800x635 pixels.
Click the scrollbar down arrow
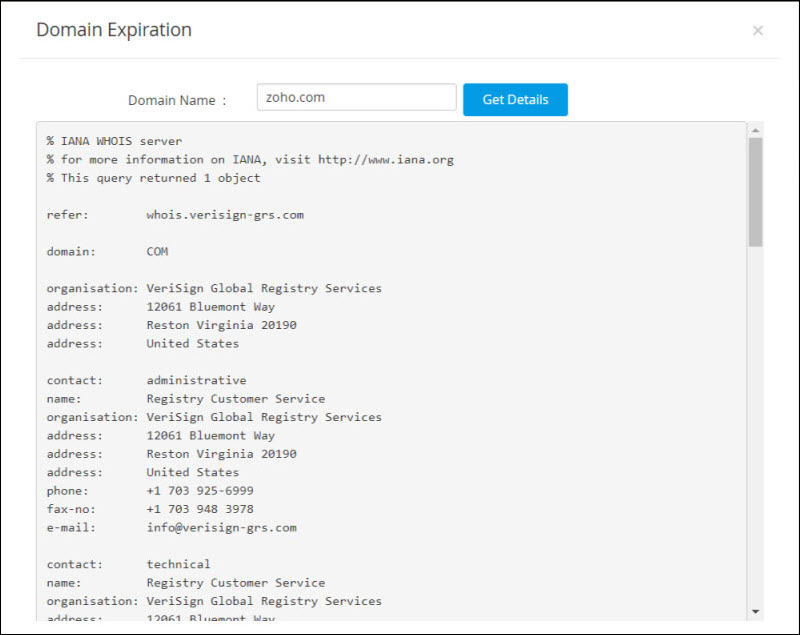click(x=755, y=611)
